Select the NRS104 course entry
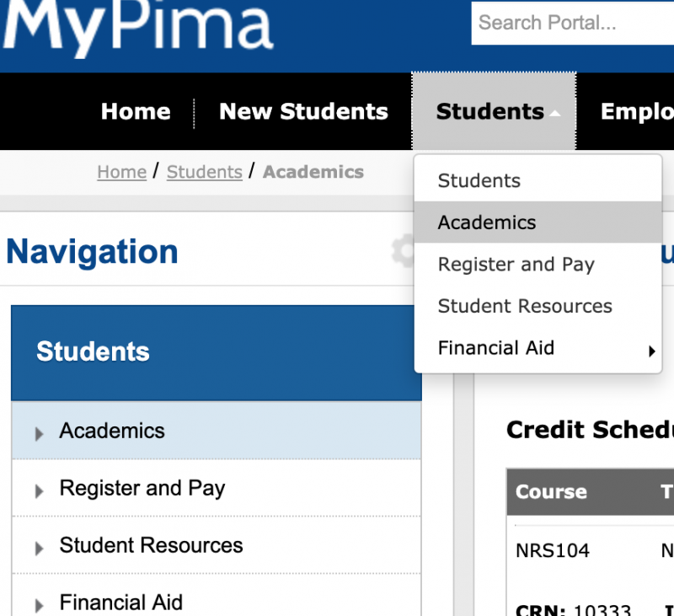 pyautogui.click(x=552, y=550)
